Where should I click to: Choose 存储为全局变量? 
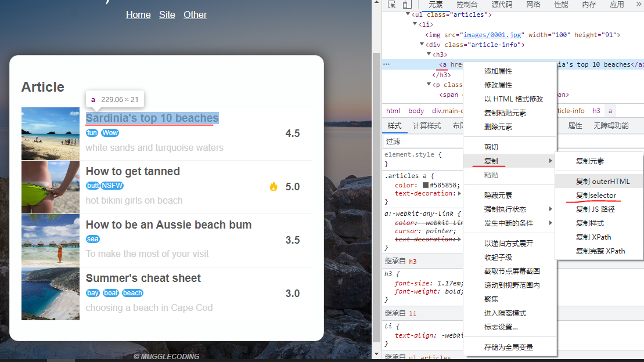(510, 347)
